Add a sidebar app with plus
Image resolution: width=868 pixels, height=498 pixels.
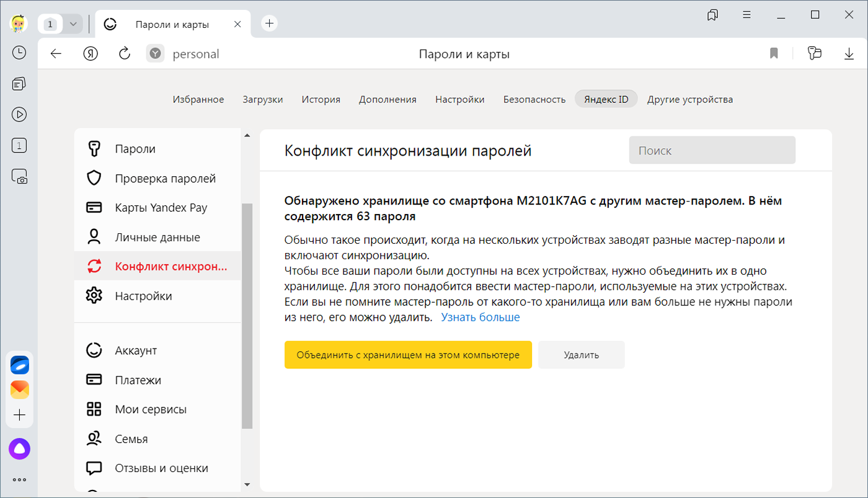tap(19, 415)
